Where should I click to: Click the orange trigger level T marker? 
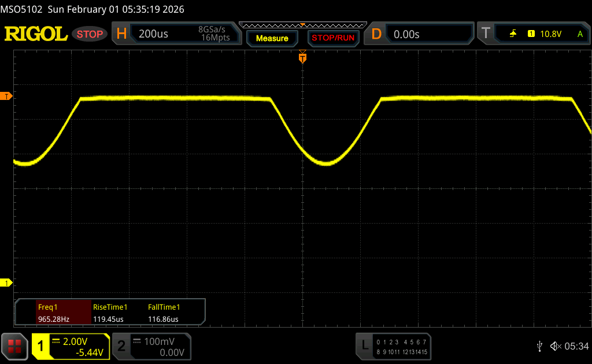[x=7, y=96]
